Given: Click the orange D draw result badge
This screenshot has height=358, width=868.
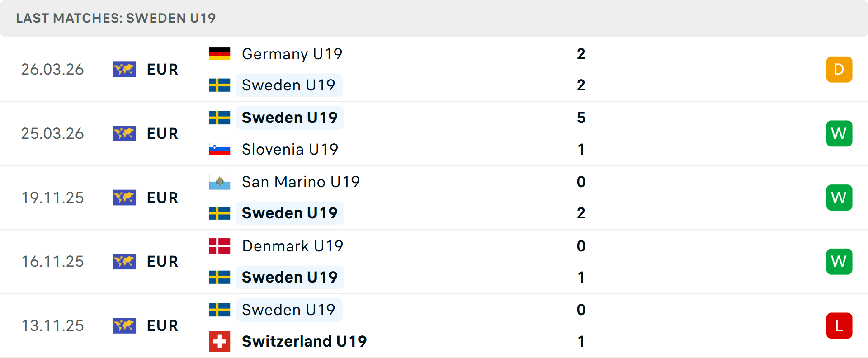Looking at the screenshot, I should click(x=839, y=70).
